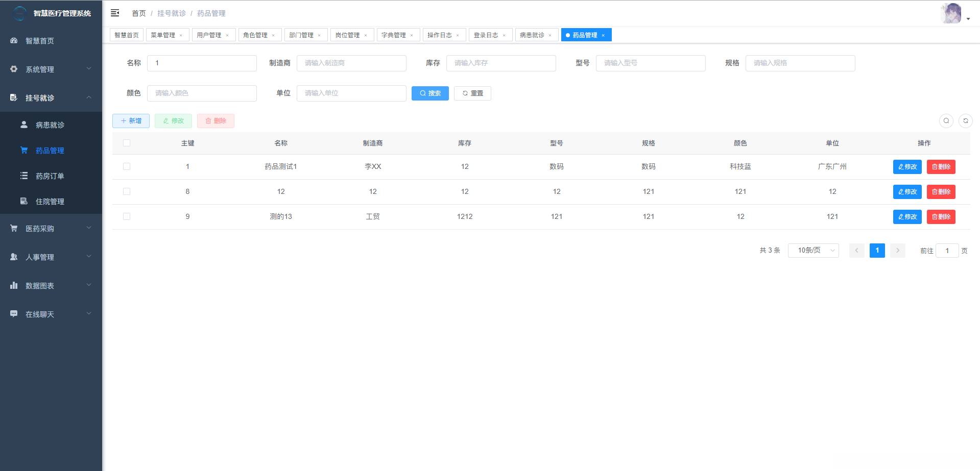Image resolution: width=980 pixels, height=471 pixels.
Task: Click the go-to page number input
Action: tap(947, 251)
